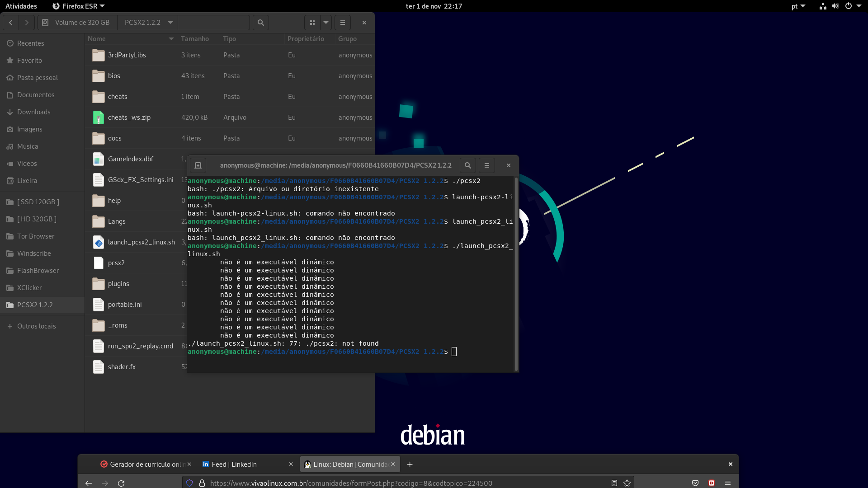The height and width of the screenshot is (488, 868).
Task: Select the shader.fx file icon
Action: tap(99, 367)
